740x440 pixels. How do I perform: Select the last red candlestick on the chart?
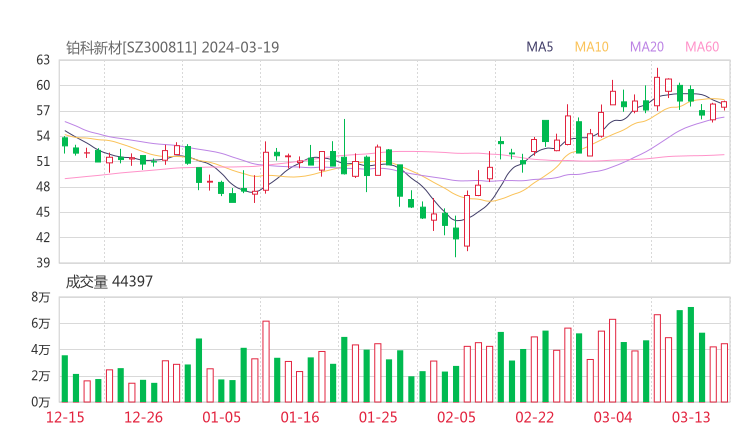tap(724, 105)
